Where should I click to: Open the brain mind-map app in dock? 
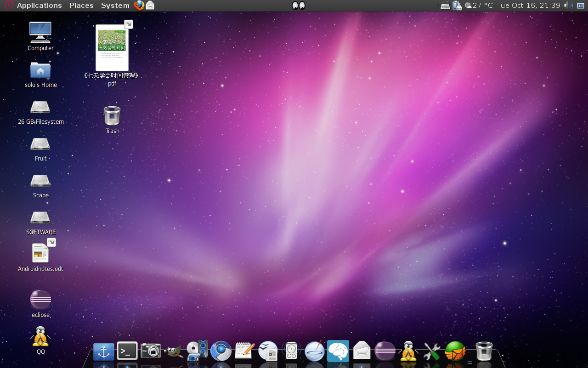[338, 351]
